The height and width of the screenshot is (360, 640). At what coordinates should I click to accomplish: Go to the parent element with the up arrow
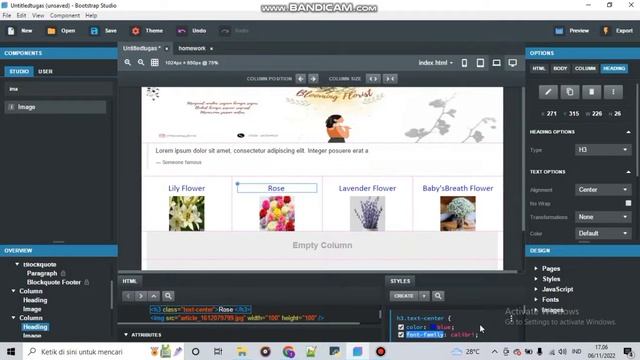tap(154, 296)
